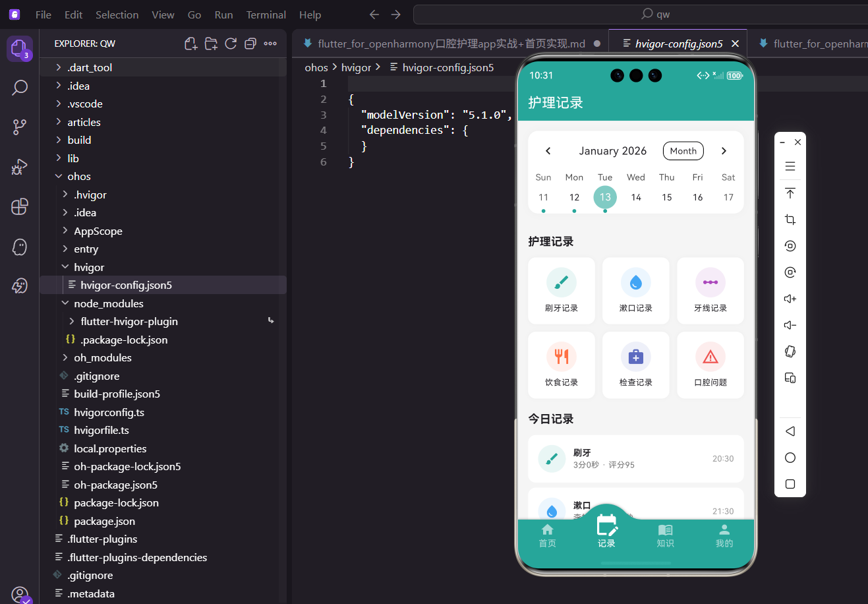Tap the 牙线记录 floss card
The image size is (868, 604).
[710, 291]
